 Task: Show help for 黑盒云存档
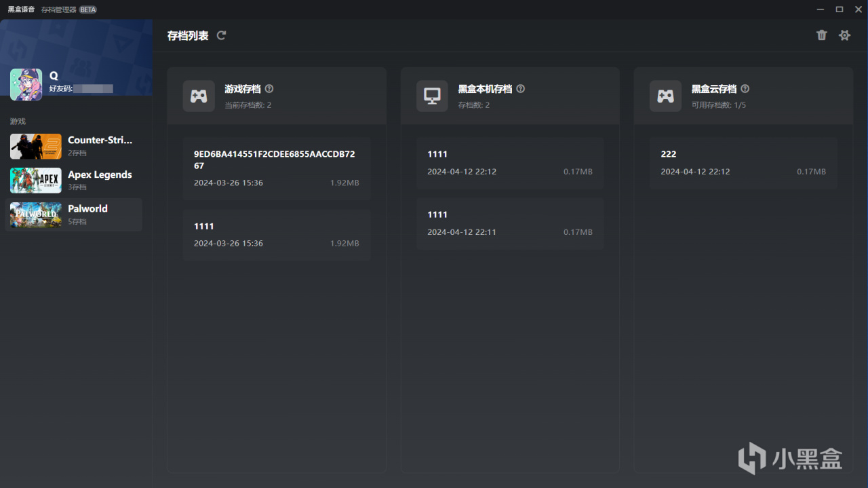[745, 89]
